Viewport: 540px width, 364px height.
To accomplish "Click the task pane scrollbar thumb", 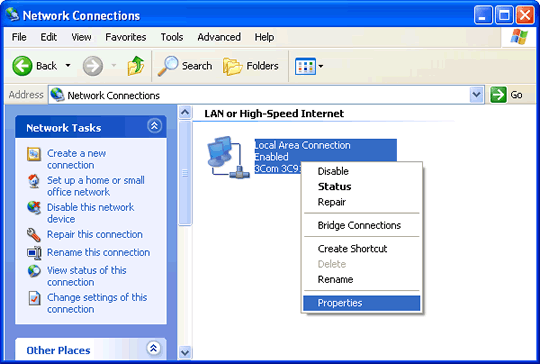I will (185, 173).
